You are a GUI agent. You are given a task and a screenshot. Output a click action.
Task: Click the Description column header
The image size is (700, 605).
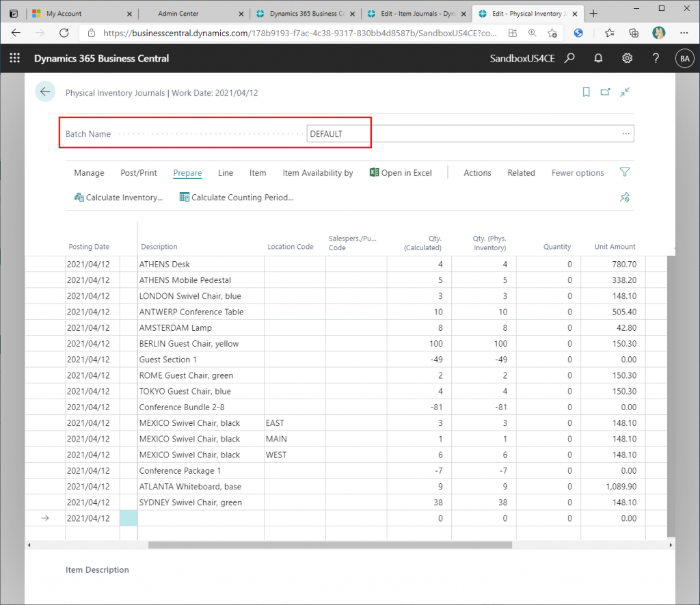pos(159,247)
